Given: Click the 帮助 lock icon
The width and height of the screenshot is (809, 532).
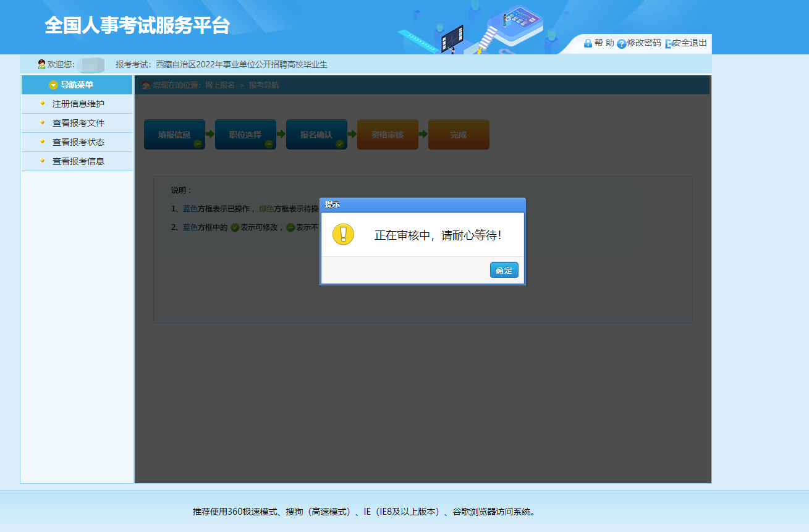Looking at the screenshot, I should click(588, 43).
